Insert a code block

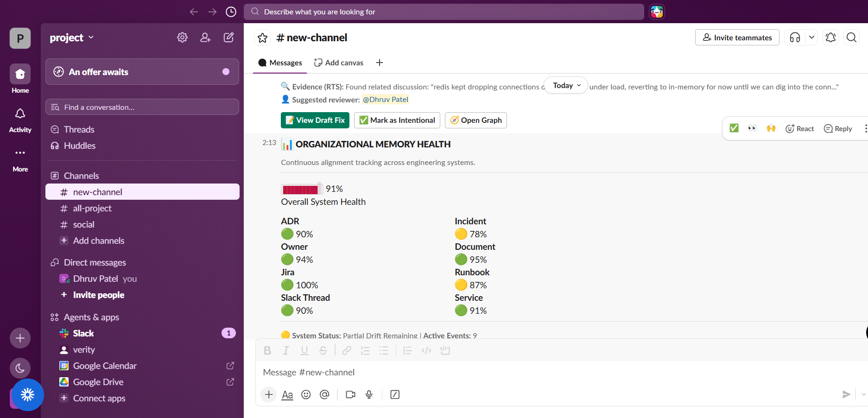(445, 350)
